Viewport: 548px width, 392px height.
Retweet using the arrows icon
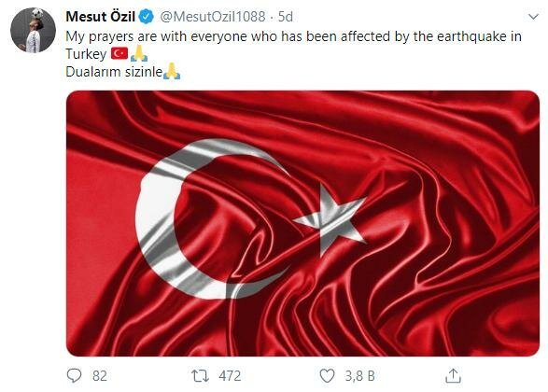pos(201,375)
